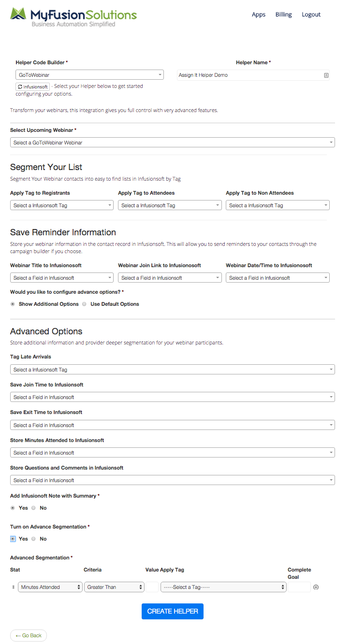Open the Select a Tag dropdown
This screenshot has height=644, width=351.
pyautogui.click(x=223, y=587)
